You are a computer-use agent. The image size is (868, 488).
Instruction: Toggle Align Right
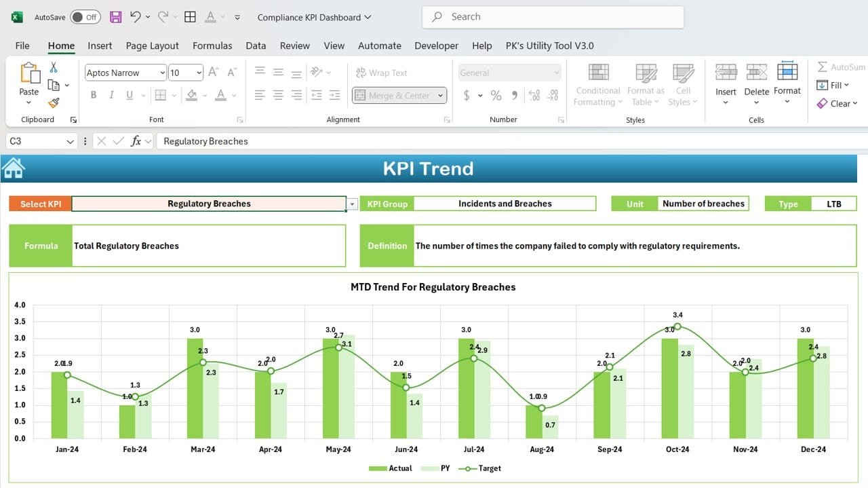pyautogui.click(x=296, y=95)
